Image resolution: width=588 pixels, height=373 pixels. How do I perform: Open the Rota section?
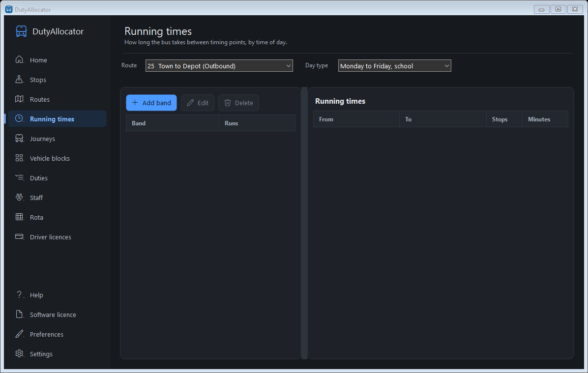58,217
